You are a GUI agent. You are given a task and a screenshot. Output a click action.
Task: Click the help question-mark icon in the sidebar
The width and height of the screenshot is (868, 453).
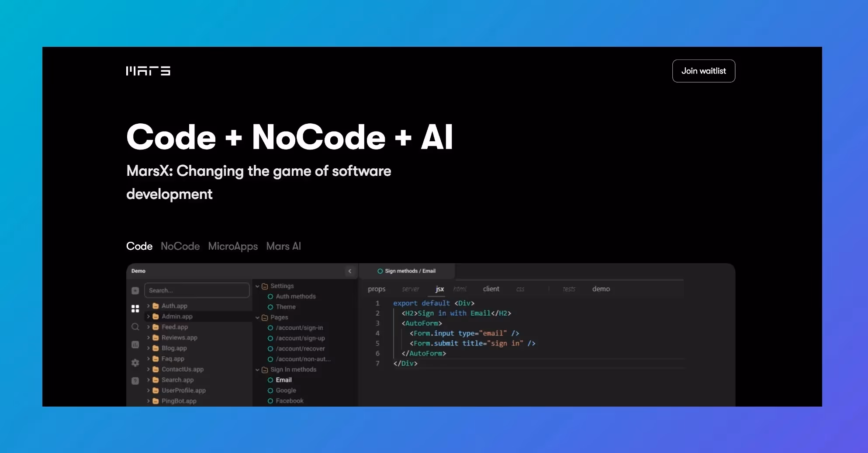click(x=135, y=381)
